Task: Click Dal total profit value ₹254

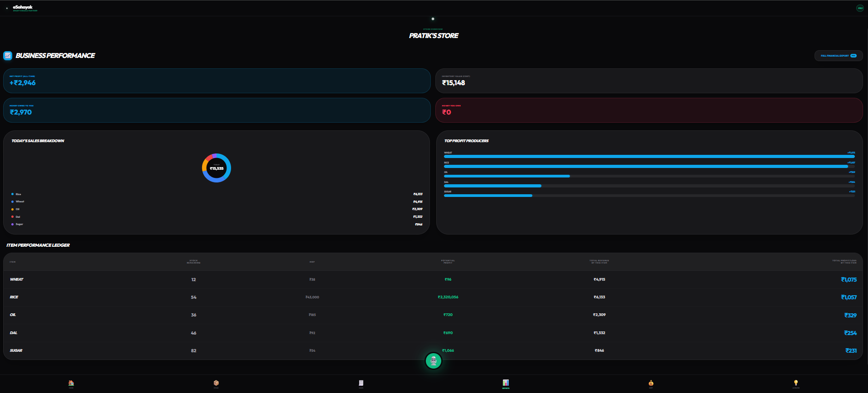Action: pyautogui.click(x=850, y=333)
